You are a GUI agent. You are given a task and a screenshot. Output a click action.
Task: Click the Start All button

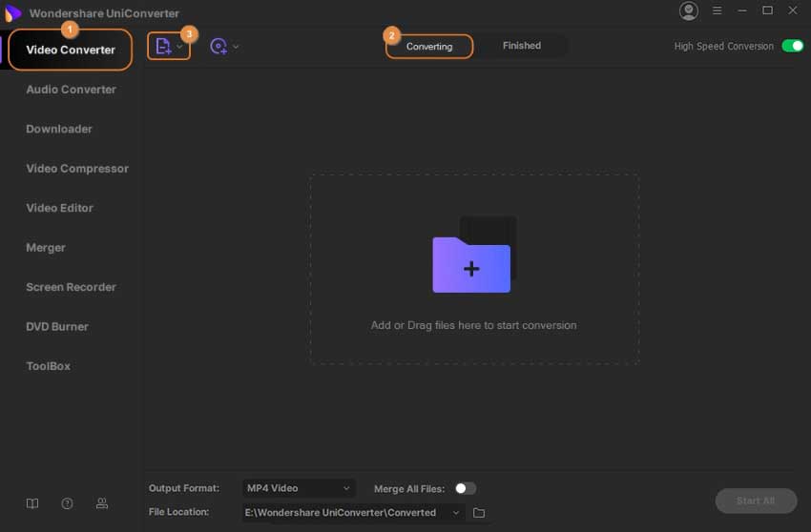pos(756,501)
